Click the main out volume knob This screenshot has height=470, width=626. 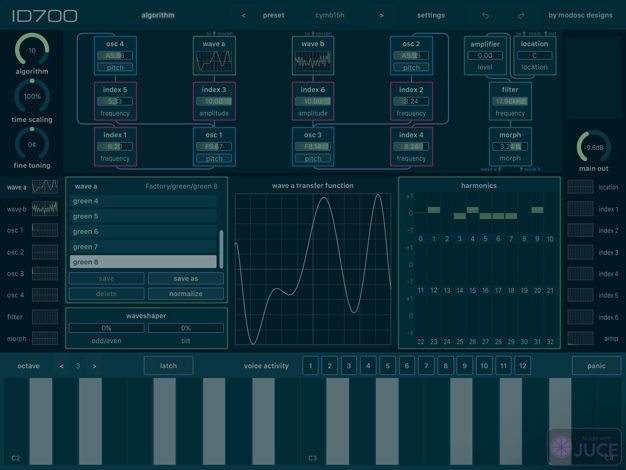point(594,146)
